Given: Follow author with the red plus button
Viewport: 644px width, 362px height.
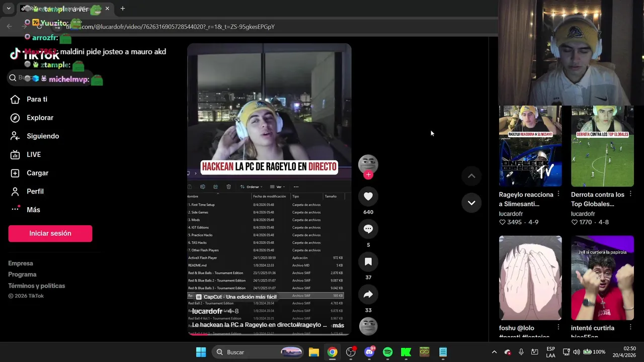Looking at the screenshot, I should point(368,174).
